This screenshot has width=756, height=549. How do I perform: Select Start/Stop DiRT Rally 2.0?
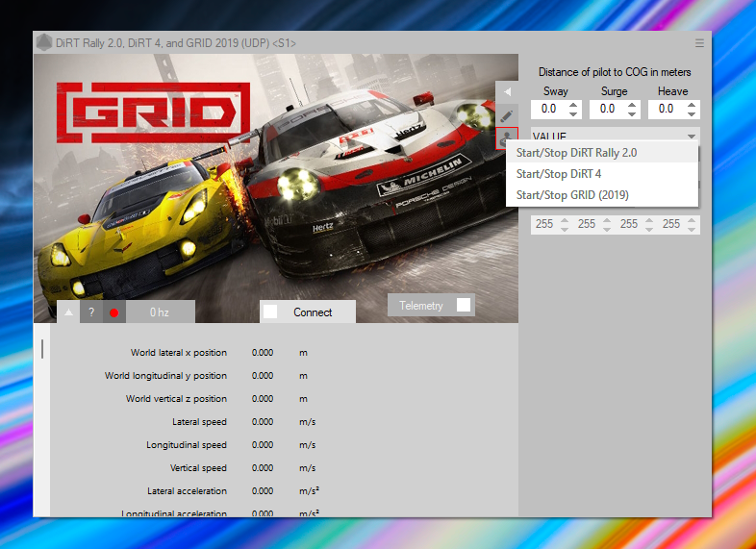(x=602, y=152)
